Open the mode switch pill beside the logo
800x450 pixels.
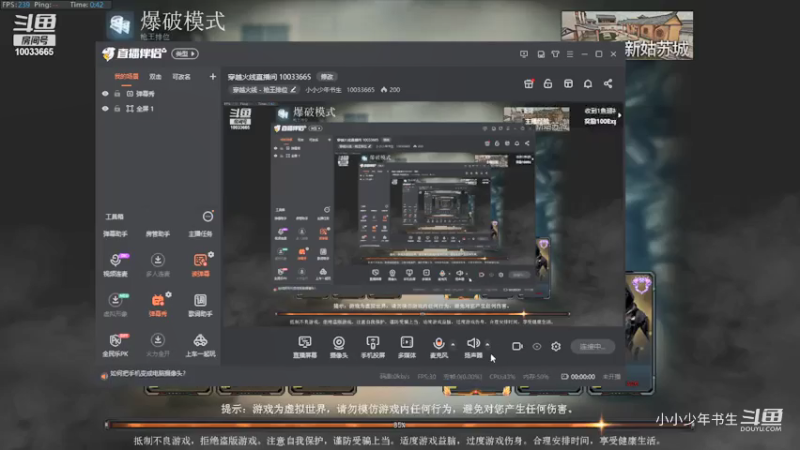tap(185, 54)
